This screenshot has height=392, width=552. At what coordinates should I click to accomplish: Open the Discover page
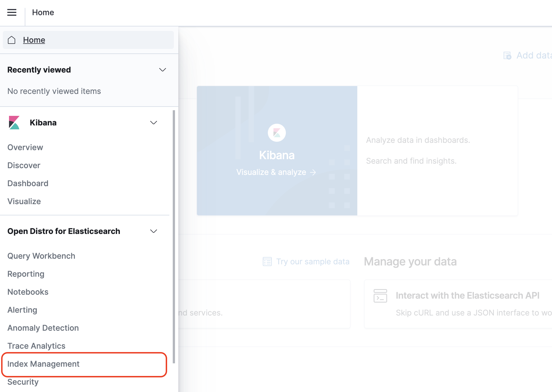[x=24, y=165]
